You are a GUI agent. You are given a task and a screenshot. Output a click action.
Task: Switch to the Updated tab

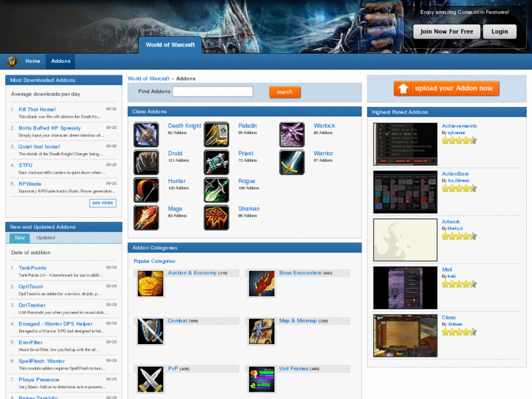tap(45, 238)
